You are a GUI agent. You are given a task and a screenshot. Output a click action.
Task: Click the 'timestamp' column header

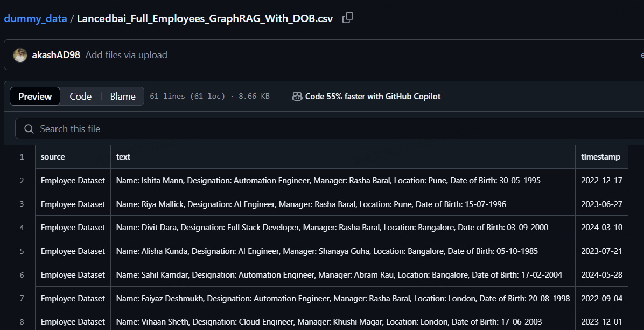coord(601,156)
